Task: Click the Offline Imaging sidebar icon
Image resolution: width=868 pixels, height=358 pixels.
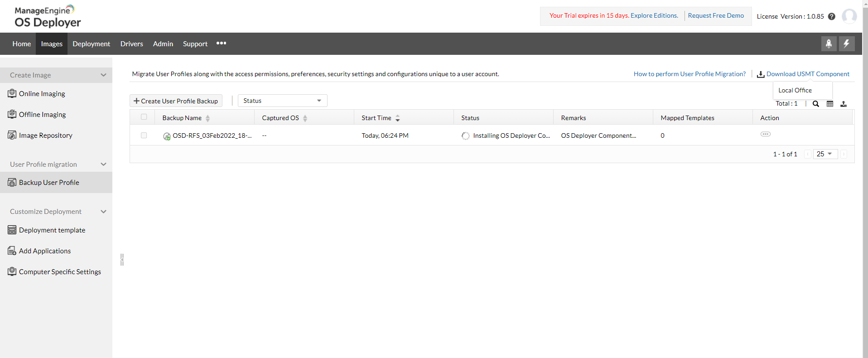Action: (x=12, y=114)
